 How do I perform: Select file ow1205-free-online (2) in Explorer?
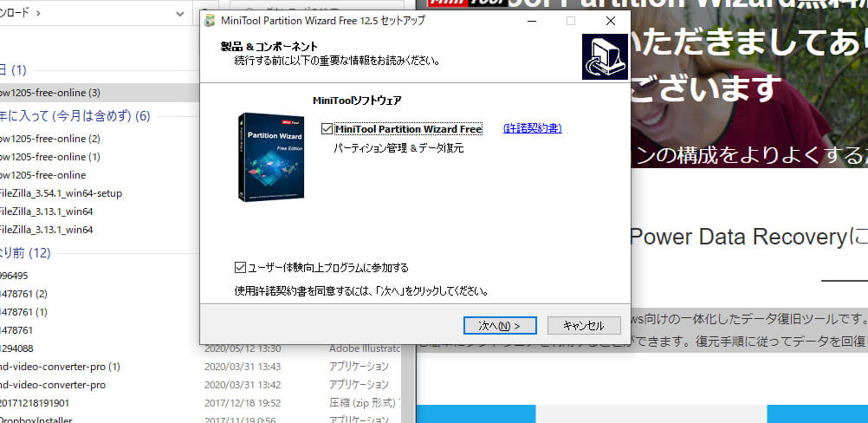[x=50, y=139]
